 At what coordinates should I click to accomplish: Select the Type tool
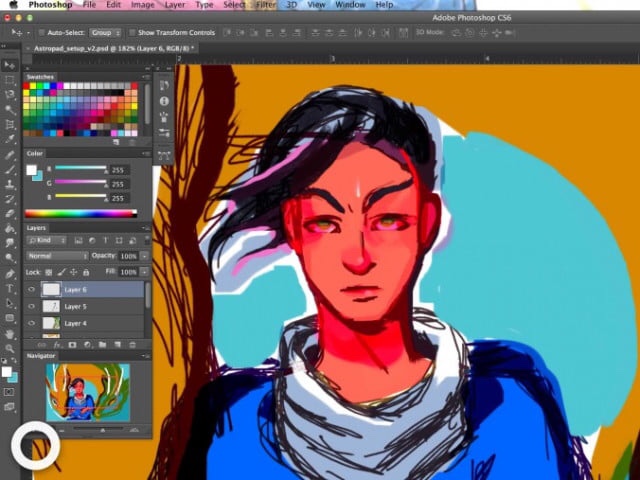tap(9, 288)
